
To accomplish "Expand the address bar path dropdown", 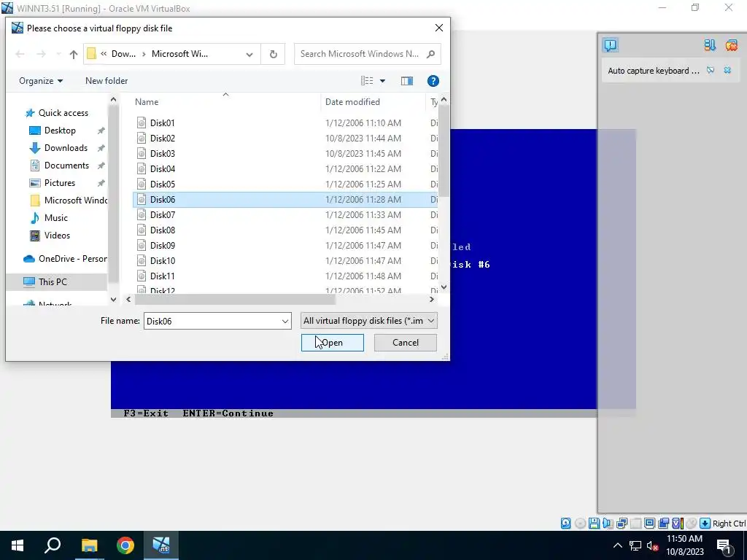I will [249, 54].
